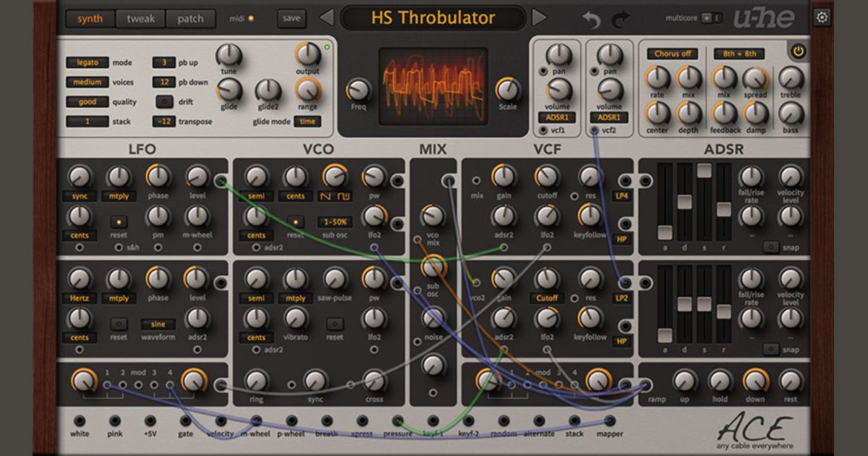The height and width of the screenshot is (456, 868).
Task: Load the next preset with the right arrow
Action: click(538, 19)
